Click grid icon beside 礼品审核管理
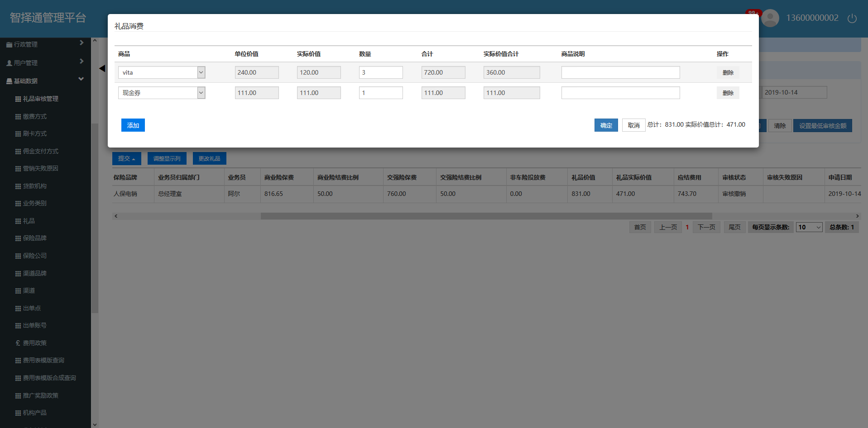Viewport: 868px width, 428px height. 18,99
